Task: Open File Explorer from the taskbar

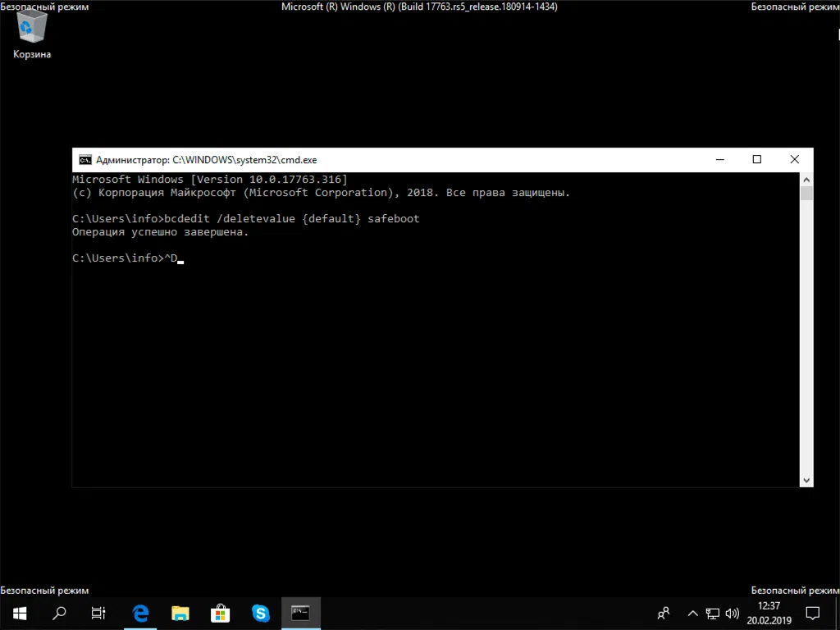Action: pos(180,613)
